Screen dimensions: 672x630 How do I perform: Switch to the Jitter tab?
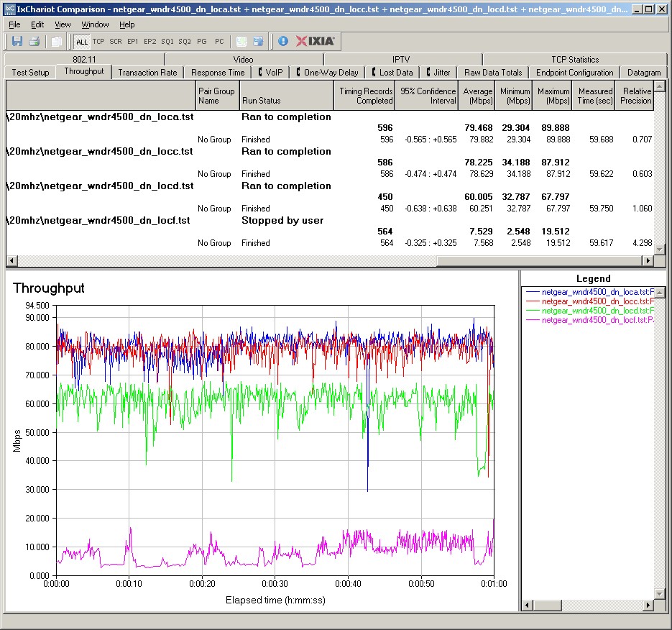click(438, 73)
